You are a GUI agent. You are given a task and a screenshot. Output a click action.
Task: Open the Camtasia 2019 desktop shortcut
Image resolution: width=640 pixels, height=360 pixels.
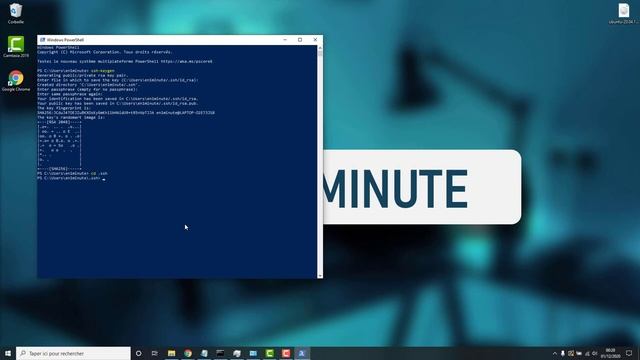[16, 47]
